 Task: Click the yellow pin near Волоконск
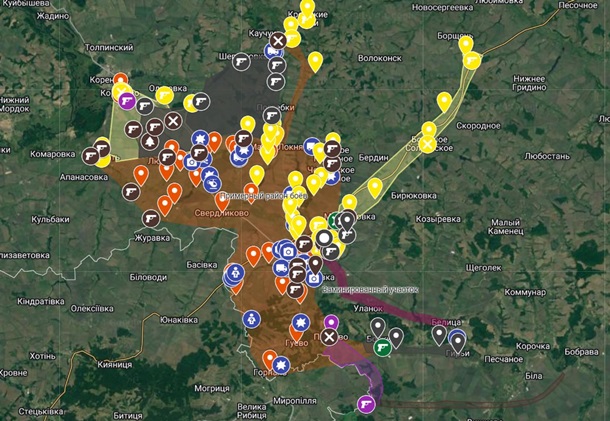[x=316, y=62]
